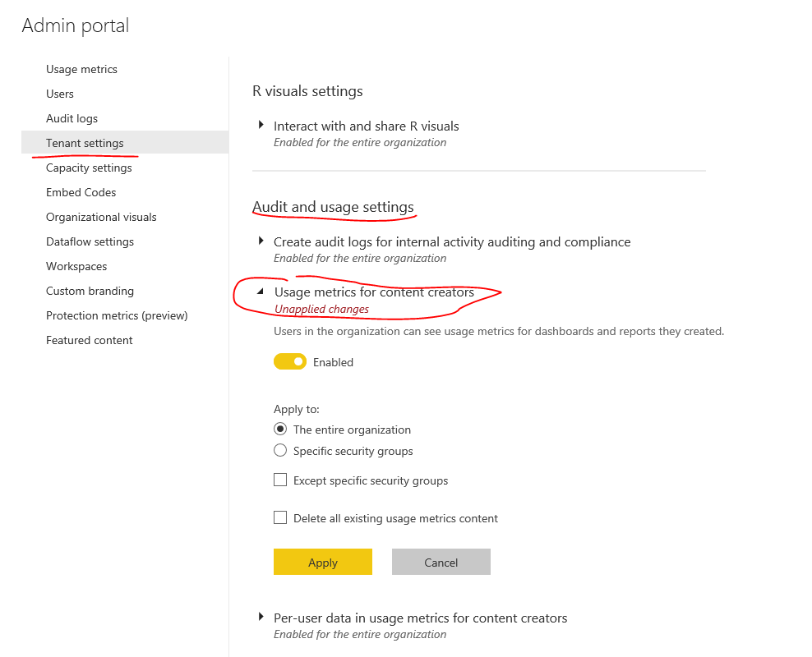Screen dimensions: 812x657
Task: Select The entire organization radio button
Action: coord(280,429)
